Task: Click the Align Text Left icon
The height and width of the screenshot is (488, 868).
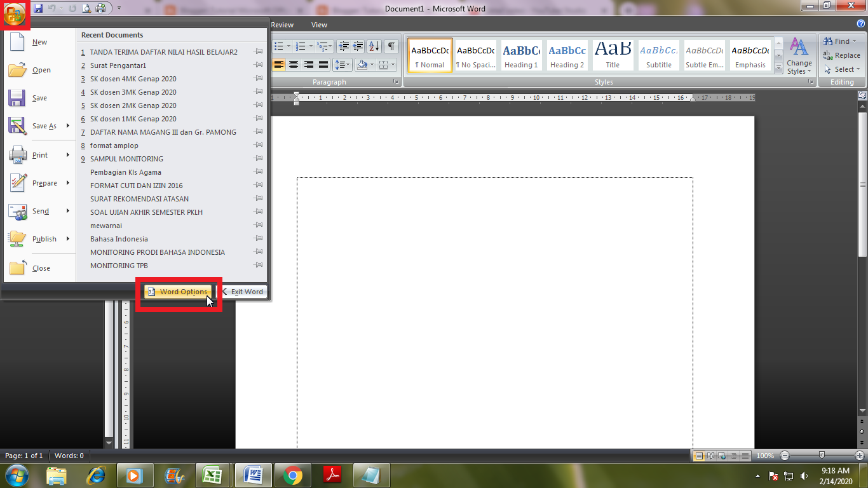Action: pyautogui.click(x=278, y=65)
